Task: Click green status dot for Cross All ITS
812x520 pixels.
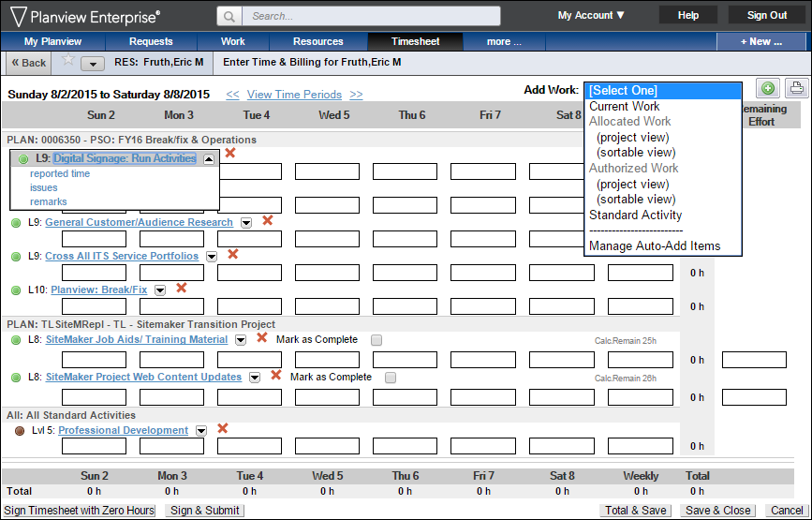Action: (x=16, y=257)
